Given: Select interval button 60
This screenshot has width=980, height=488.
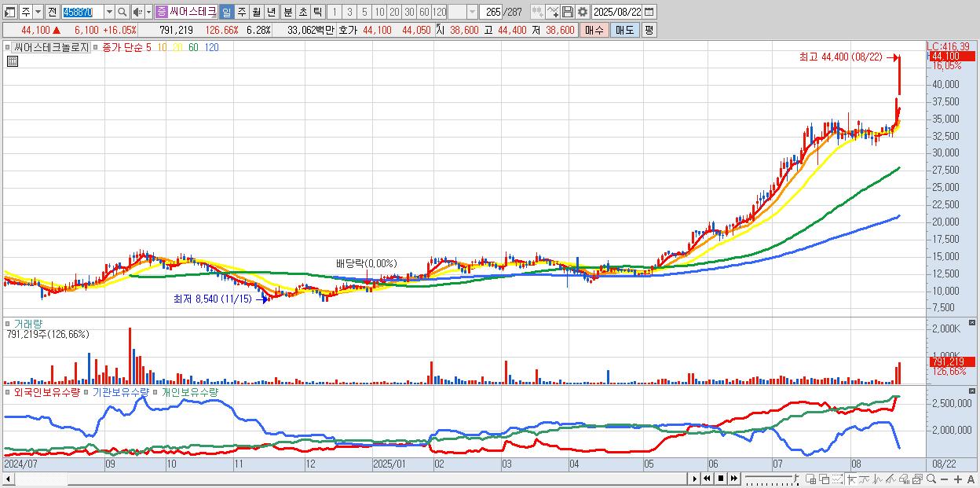Looking at the screenshot, I should click(424, 12).
